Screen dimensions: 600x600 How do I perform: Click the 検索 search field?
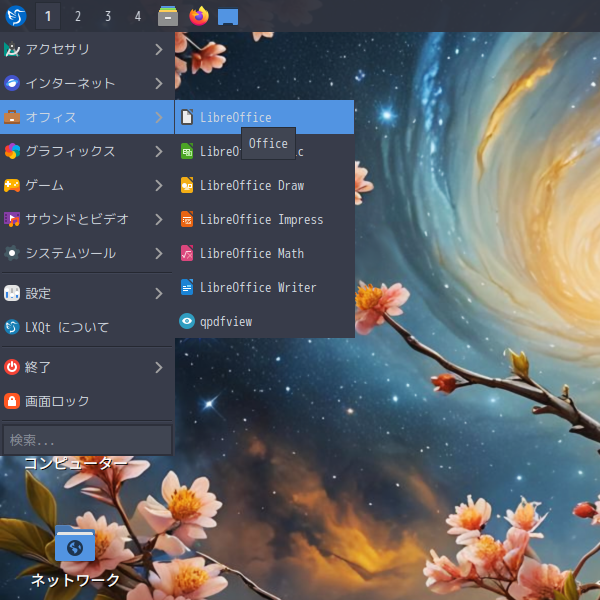click(x=87, y=440)
